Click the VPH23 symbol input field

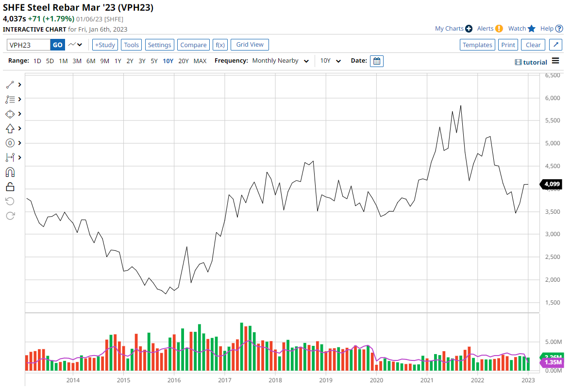pyautogui.click(x=29, y=45)
